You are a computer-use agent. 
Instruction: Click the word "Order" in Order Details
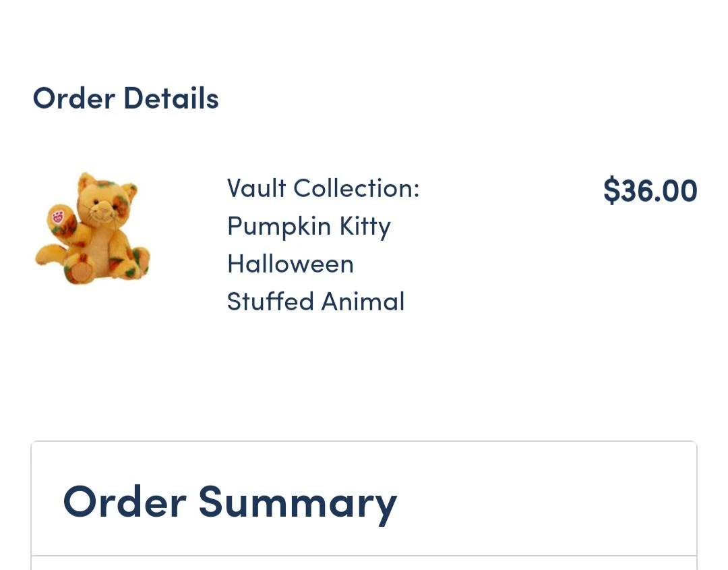[74, 98]
